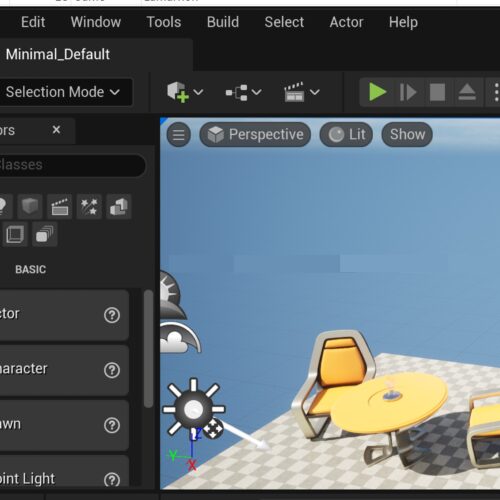Open the Build menu

point(223,22)
